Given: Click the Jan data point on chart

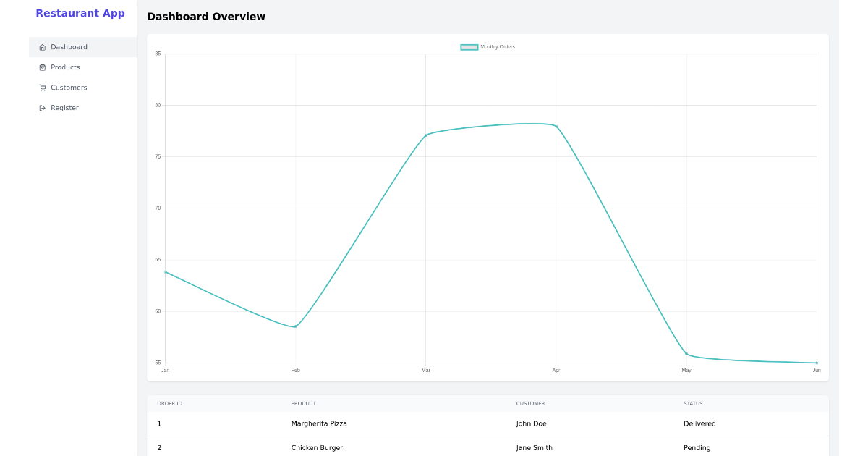Looking at the screenshot, I should pos(166,272).
